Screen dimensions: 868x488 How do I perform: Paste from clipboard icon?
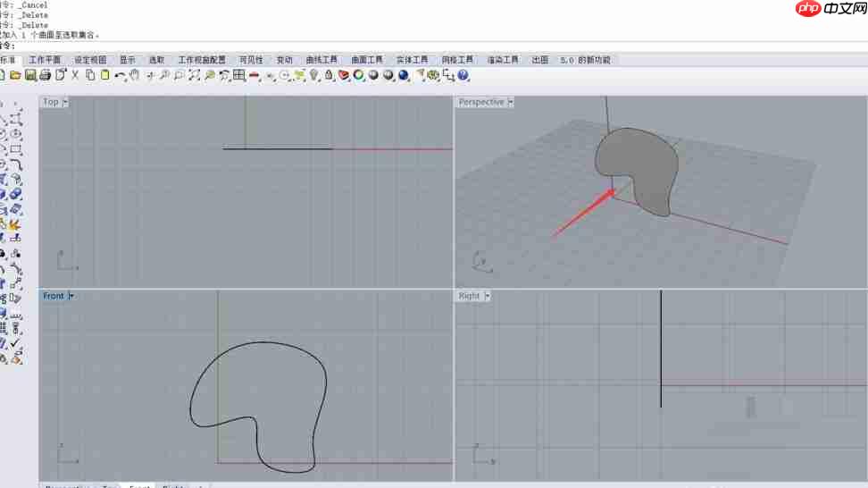tap(104, 75)
